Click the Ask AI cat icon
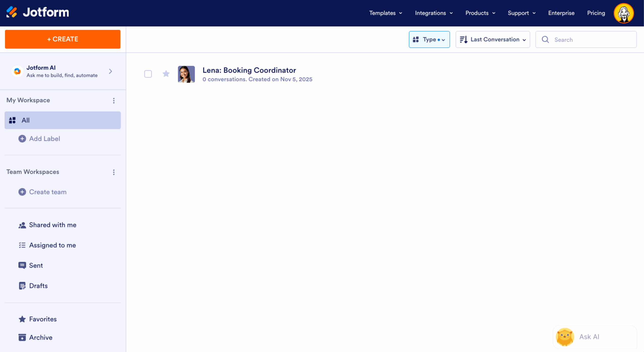The image size is (644, 352). click(x=565, y=337)
